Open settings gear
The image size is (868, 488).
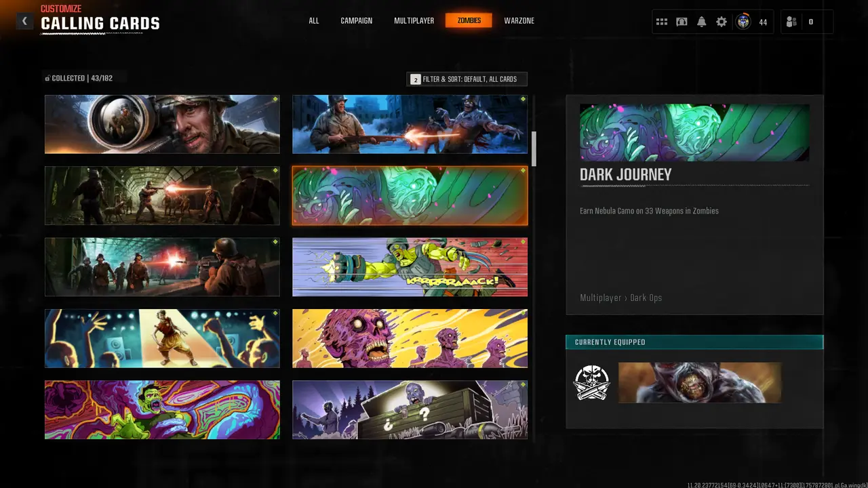pyautogui.click(x=722, y=22)
